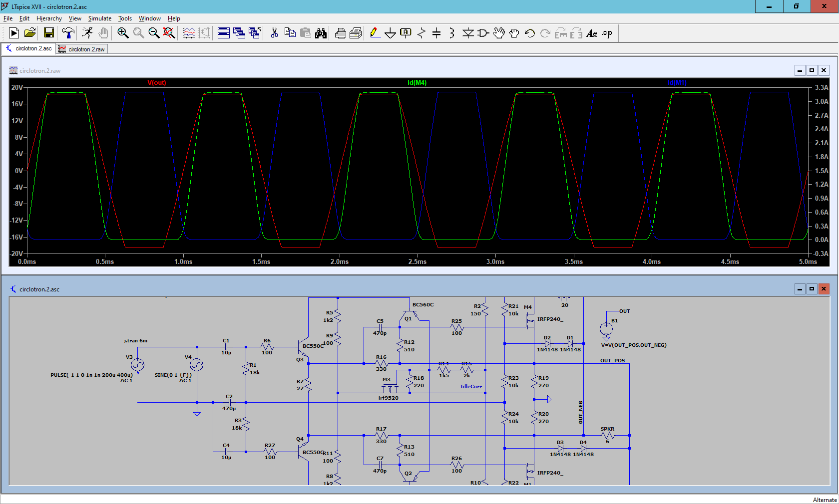Select the Ground symbol tool
The height and width of the screenshot is (504, 839).
pos(391,33)
